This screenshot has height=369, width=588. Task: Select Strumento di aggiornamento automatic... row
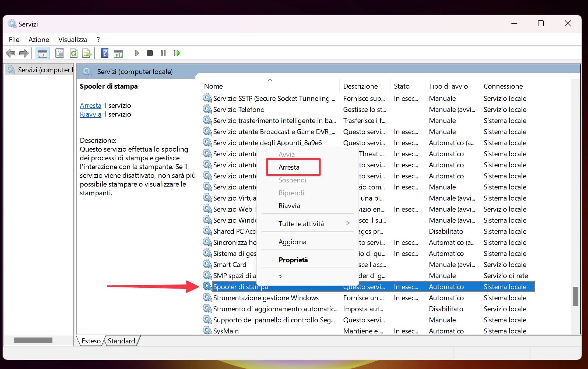point(368,309)
